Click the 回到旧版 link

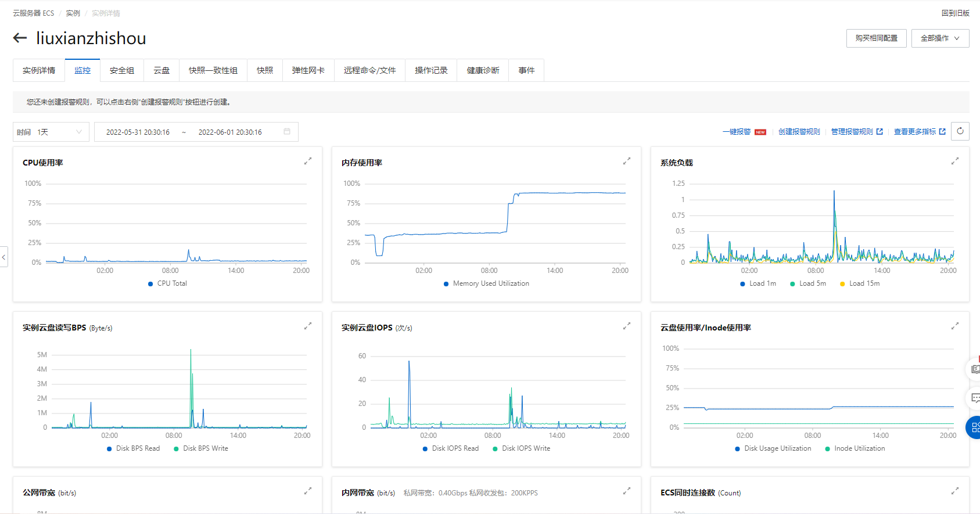pos(956,13)
